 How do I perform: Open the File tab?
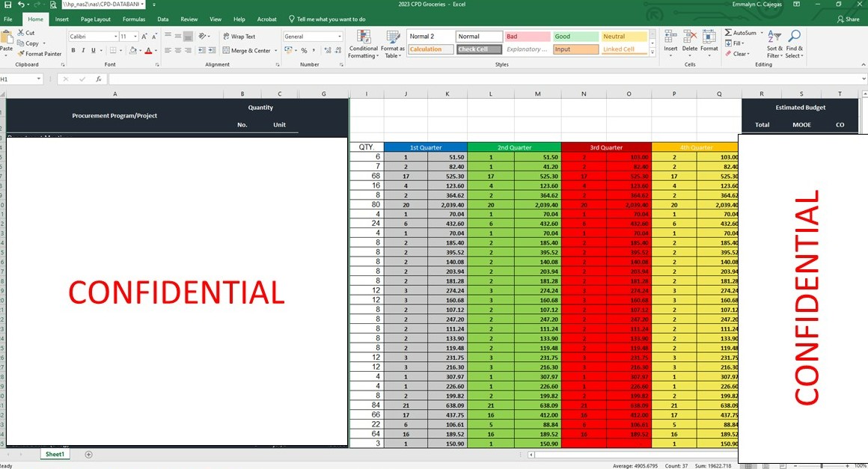pyautogui.click(x=8, y=19)
